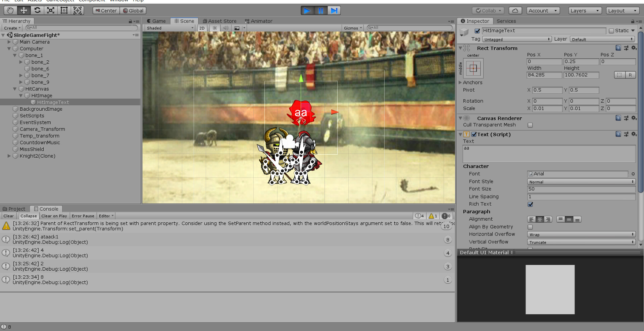The height and width of the screenshot is (331, 644).
Task: Open the Horizontal Overflow dropdown set to Wrap
Action: [x=581, y=234]
